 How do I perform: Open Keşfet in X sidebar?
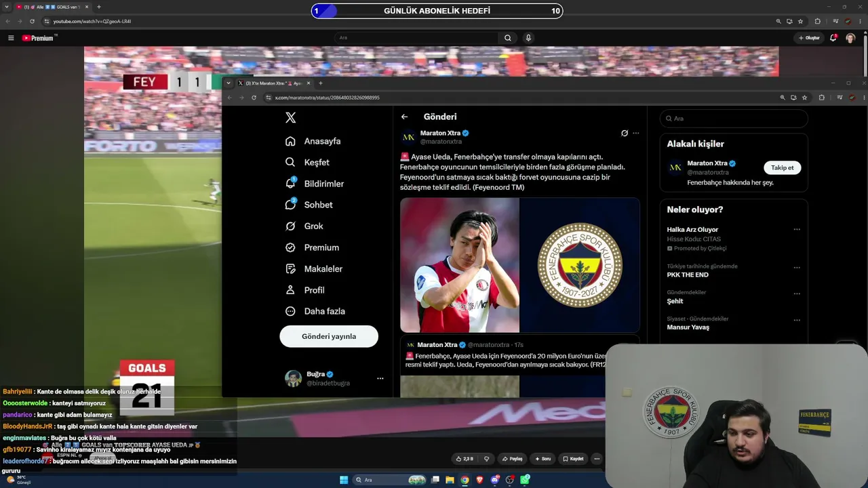coord(308,163)
